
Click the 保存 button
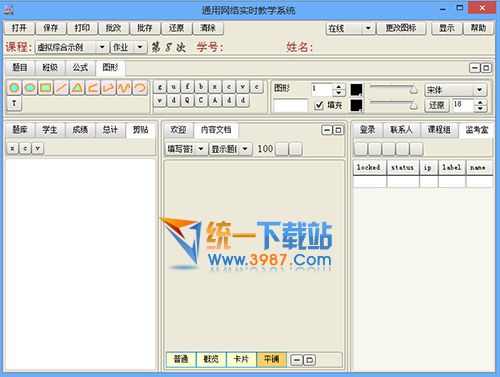coord(51,28)
